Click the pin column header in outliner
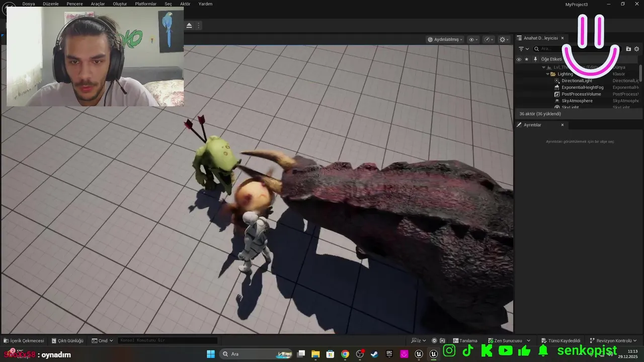 click(535, 59)
